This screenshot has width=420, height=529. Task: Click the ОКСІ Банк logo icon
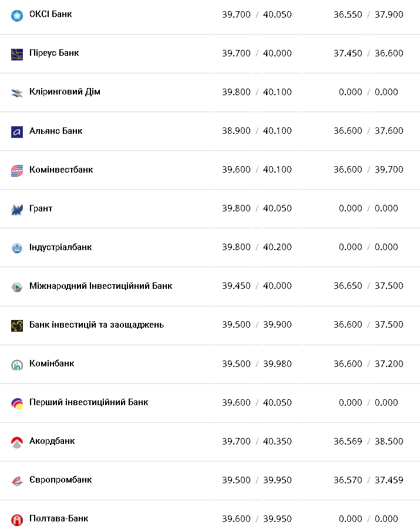click(x=16, y=15)
